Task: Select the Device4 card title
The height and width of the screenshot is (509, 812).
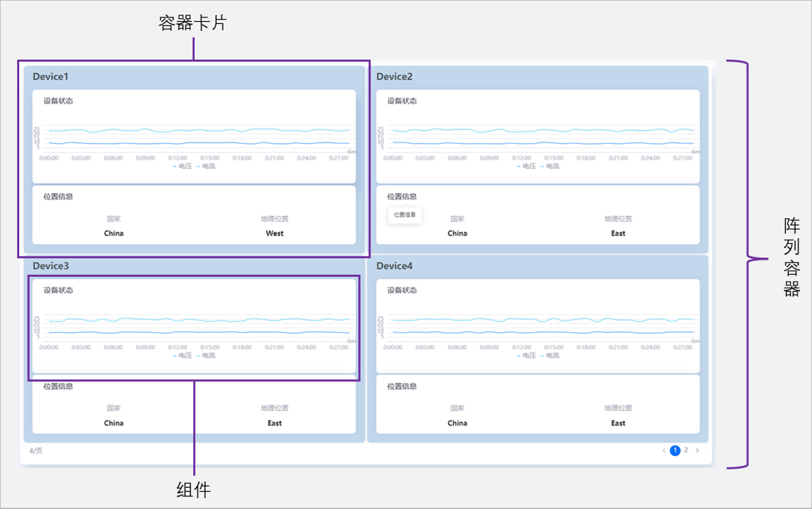Action: (394, 266)
